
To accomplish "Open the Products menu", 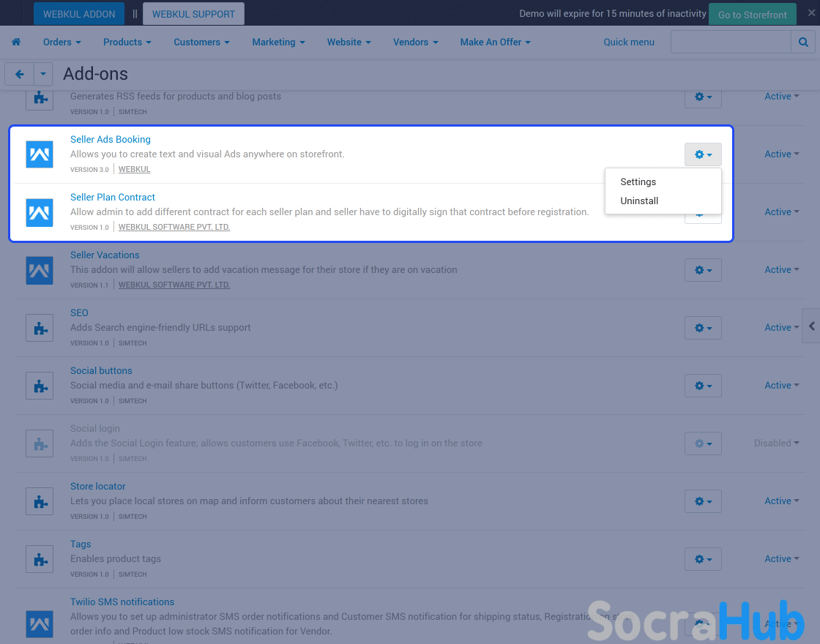I will pos(127,42).
